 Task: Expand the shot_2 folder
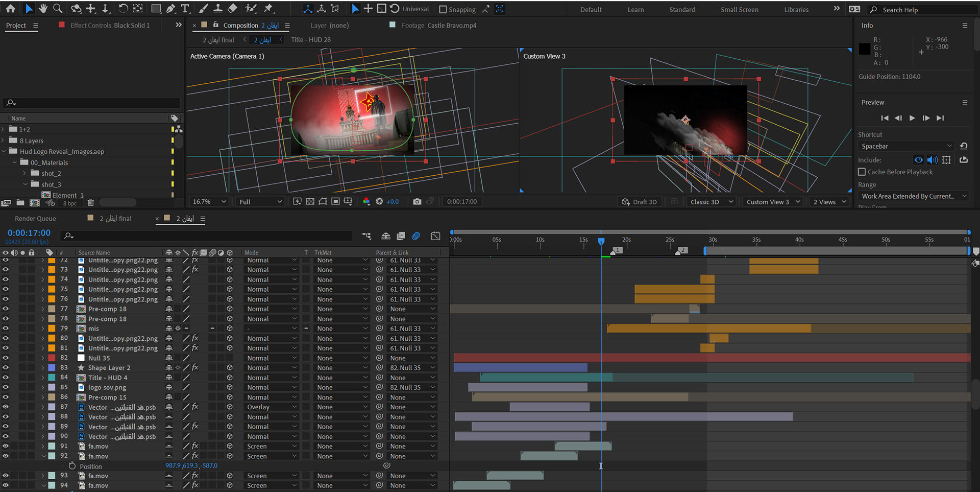[24, 174]
